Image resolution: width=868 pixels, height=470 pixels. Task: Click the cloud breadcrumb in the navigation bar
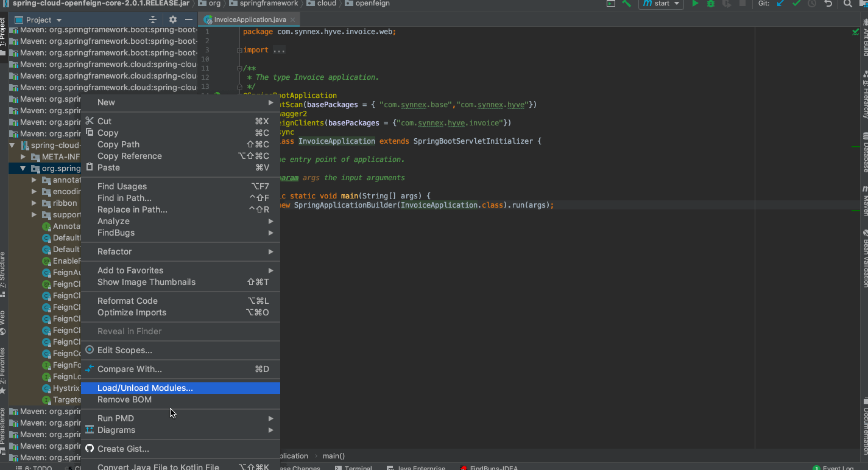pos(322,4)
